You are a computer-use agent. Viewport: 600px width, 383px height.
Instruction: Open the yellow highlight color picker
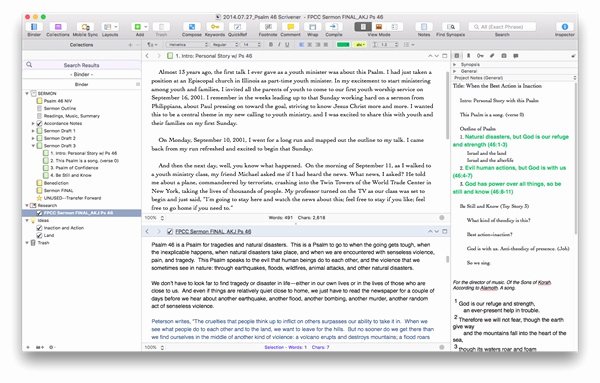coord(360,45)
